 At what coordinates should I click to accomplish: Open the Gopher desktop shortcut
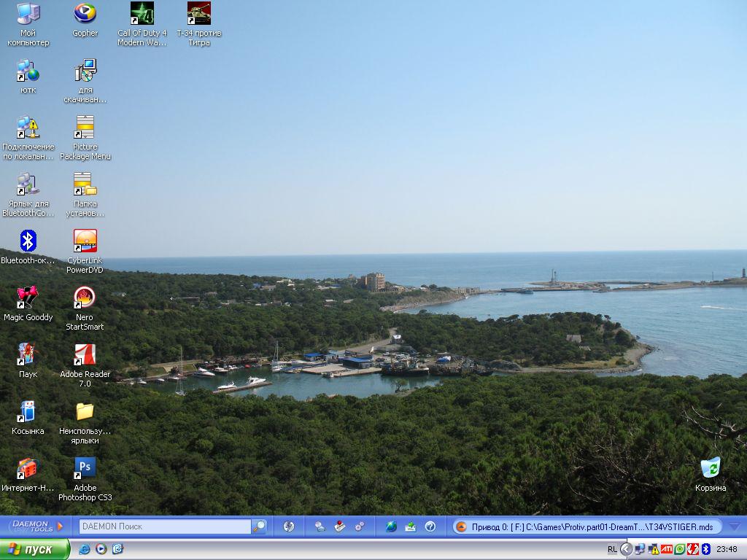pos(85,14)
